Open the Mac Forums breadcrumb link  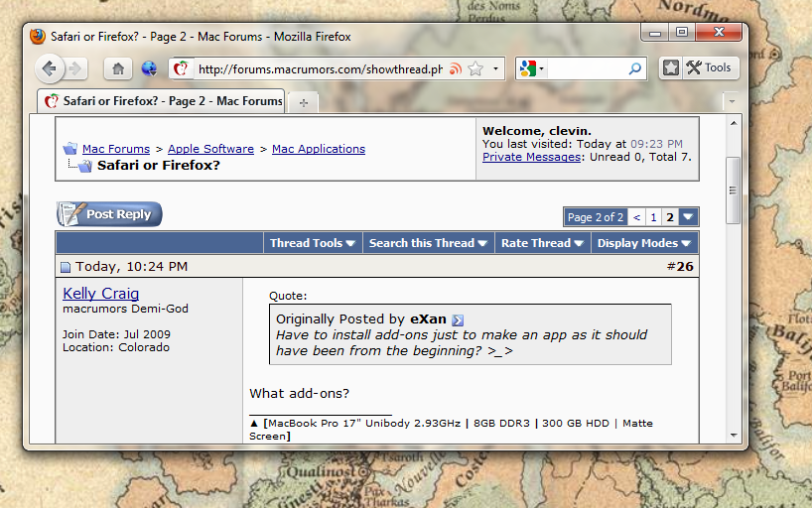(x=116, y=149)
